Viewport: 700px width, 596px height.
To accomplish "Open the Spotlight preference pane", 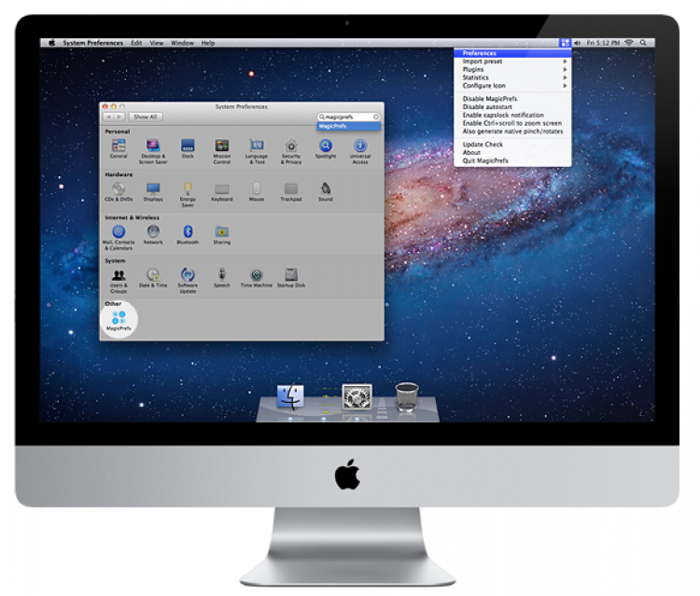I will 326,148.
